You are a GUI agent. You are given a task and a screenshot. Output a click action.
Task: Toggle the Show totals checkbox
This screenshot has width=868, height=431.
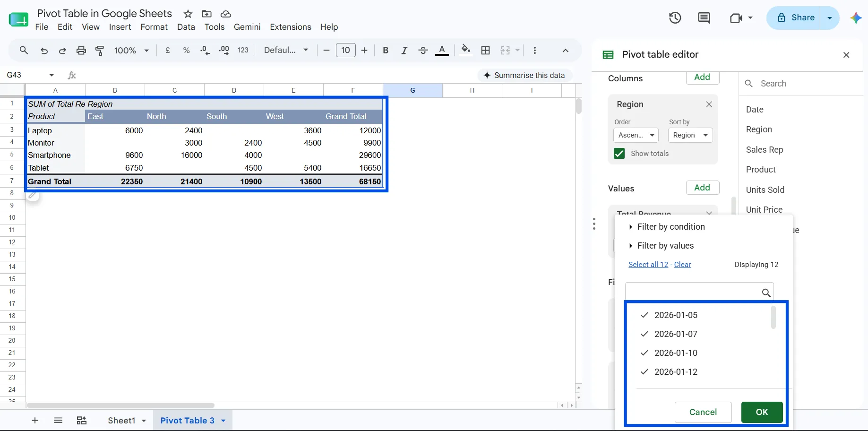tap(619, 154)
